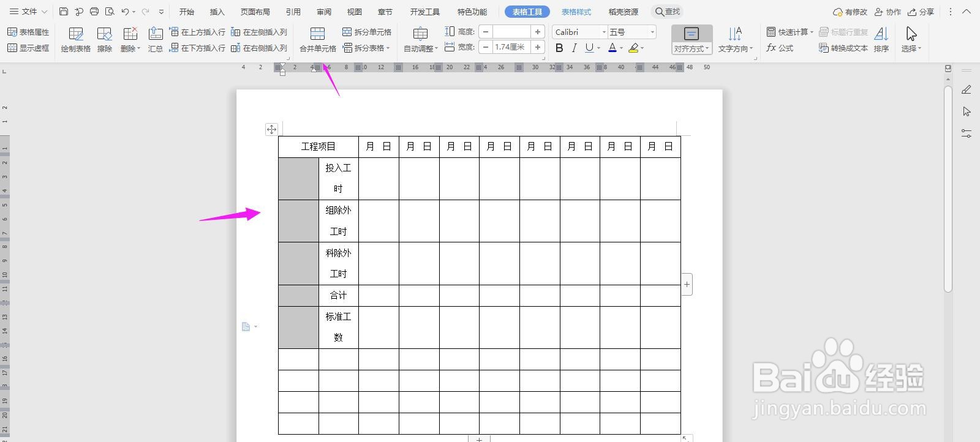Click plus button to add table column
The width and height of the screenshot is (980, 442).
tap(687, 284)
